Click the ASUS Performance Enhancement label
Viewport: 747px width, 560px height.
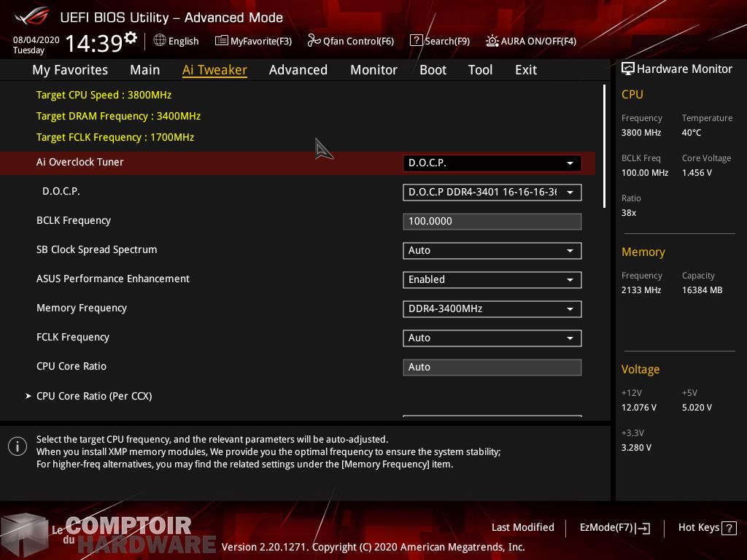tap(113, 279)
